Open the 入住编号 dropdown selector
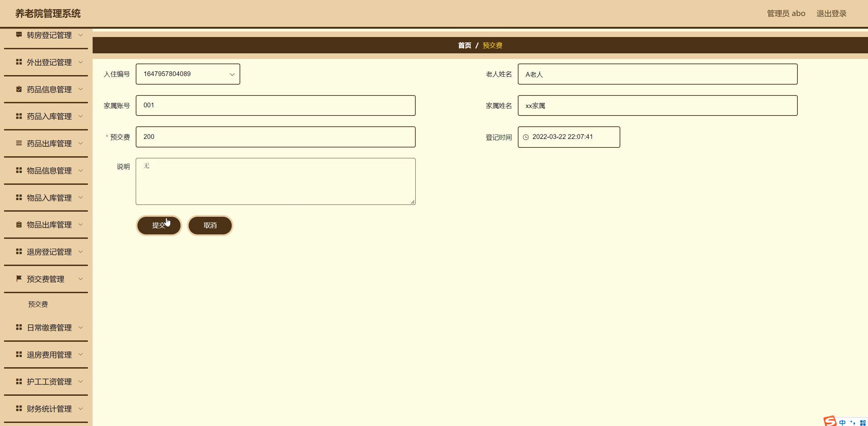 pyautogui.click(x=188, y=74)
